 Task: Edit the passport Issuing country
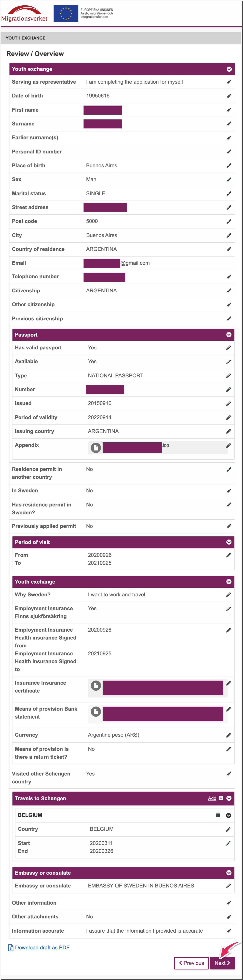pyautogui.click(x=229, y=431)
